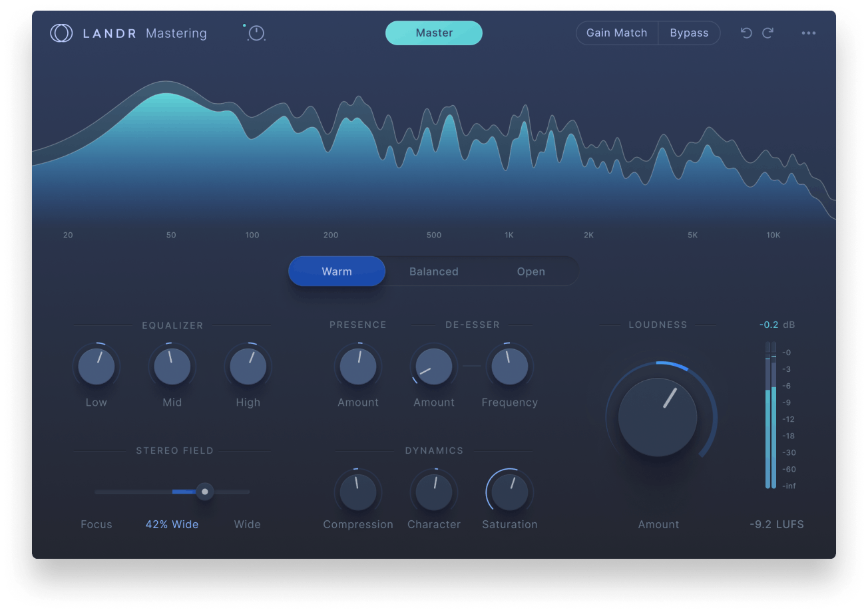Switch to the Open style tab

coord(531,271)
